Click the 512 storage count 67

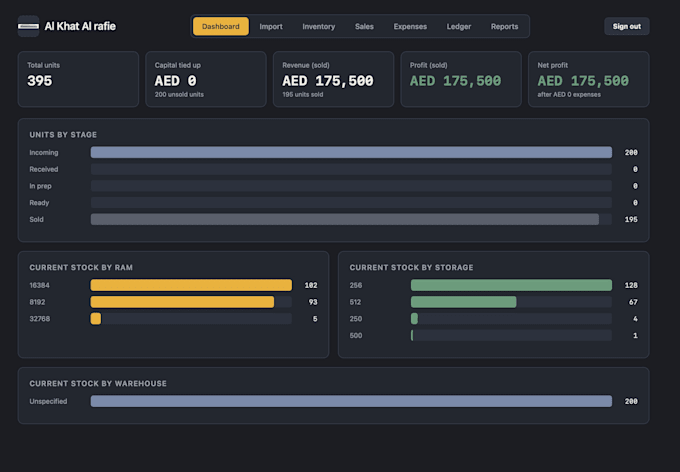633,302
